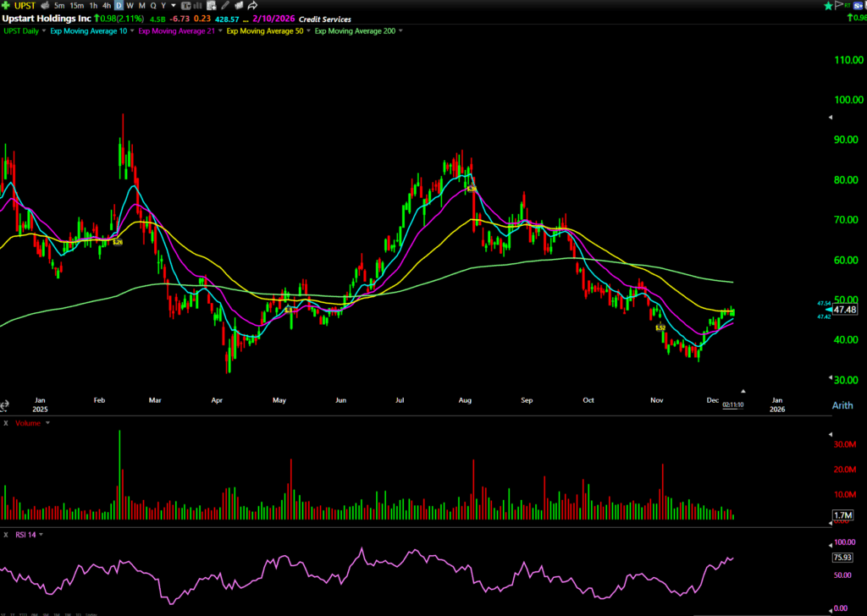Close the Volume pane with X
Screen dimensions: 867x616
pos(5,421)
